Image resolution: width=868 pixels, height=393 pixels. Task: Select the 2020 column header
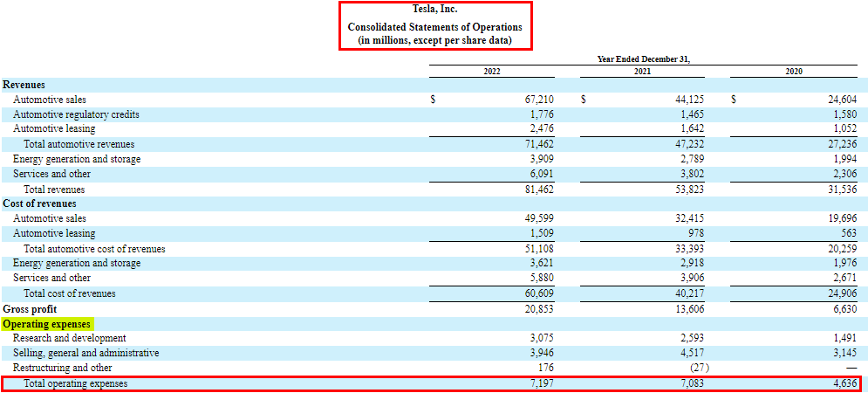[x=794, y=72]
